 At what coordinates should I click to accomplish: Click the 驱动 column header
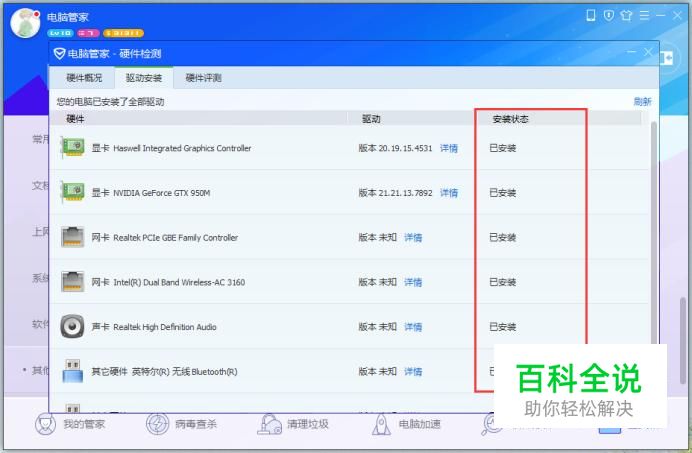[x=371, y=119]
